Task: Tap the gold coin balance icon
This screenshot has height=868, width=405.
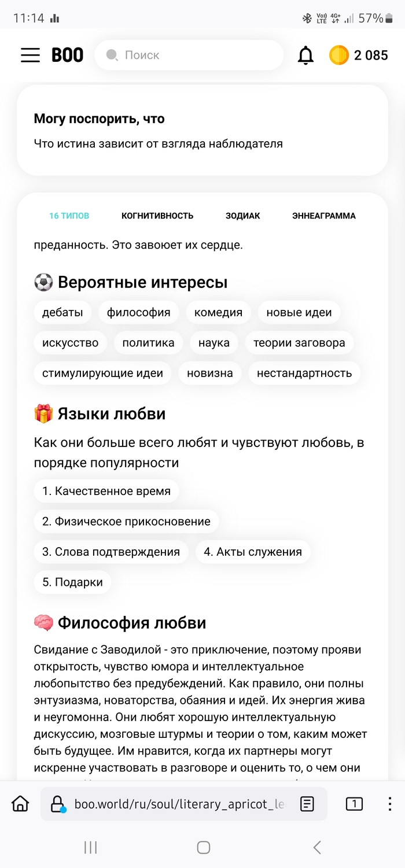Action: (x=338, y=55)
